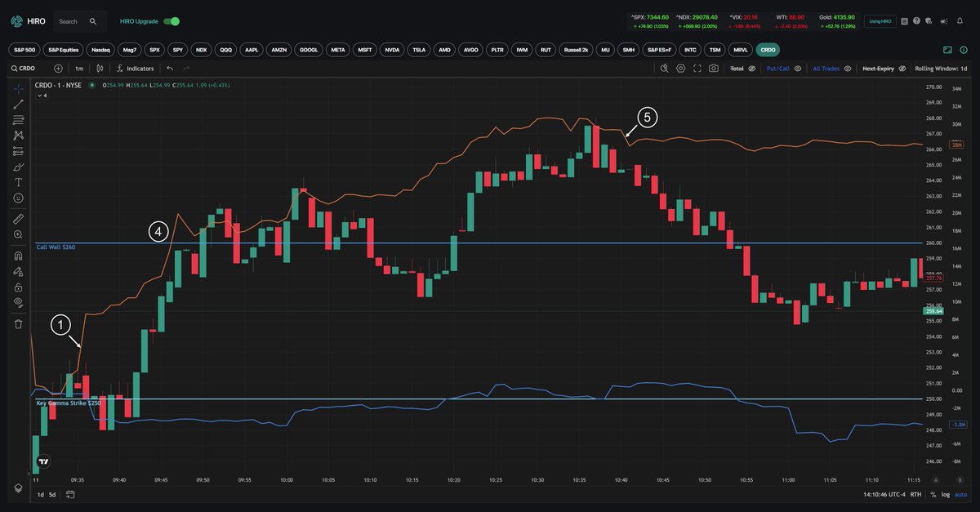Open the 1m interval dropdown
980x512 pixels.
coord(79,69)
